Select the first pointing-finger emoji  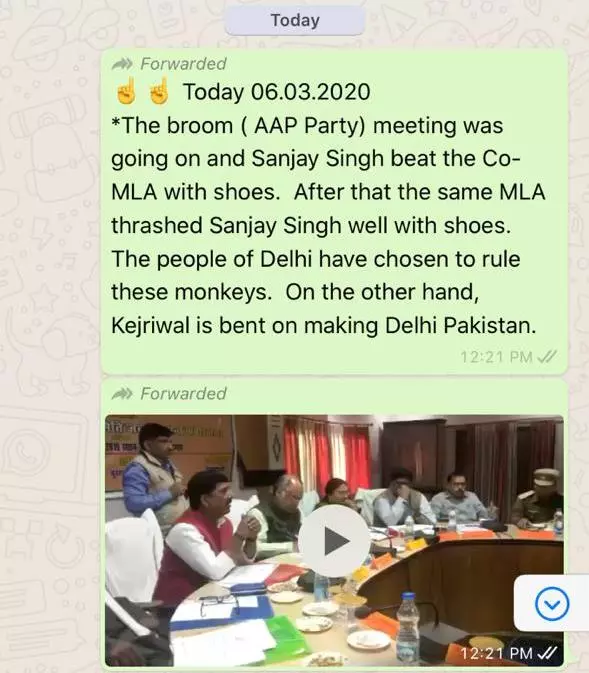pos(126,91)
